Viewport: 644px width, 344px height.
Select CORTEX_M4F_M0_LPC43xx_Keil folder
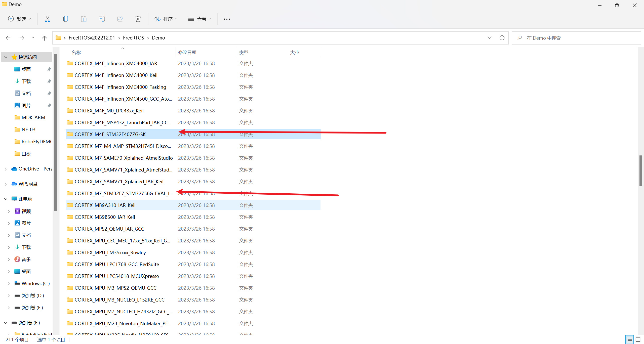pyautogui.click(x=193, y=111)
